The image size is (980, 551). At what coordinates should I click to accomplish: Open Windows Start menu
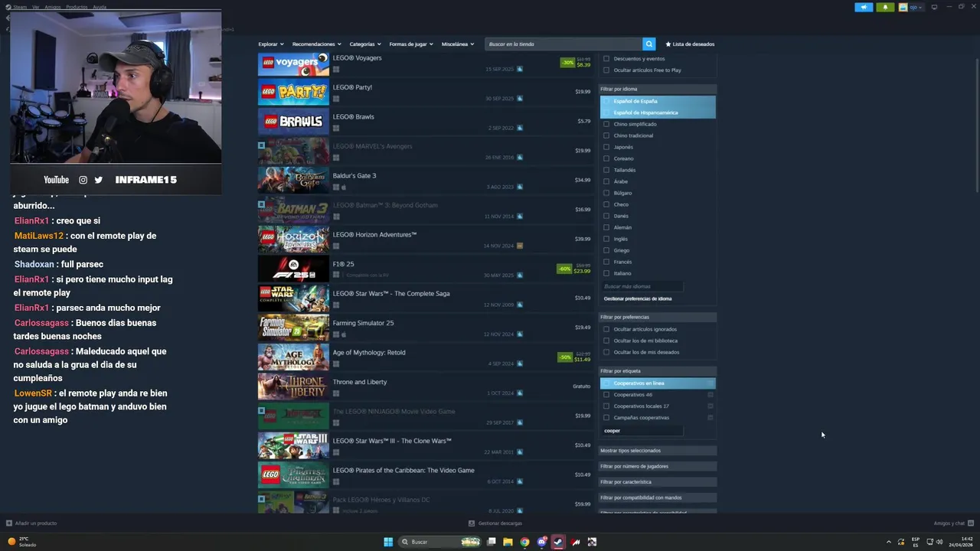point(388,542)
